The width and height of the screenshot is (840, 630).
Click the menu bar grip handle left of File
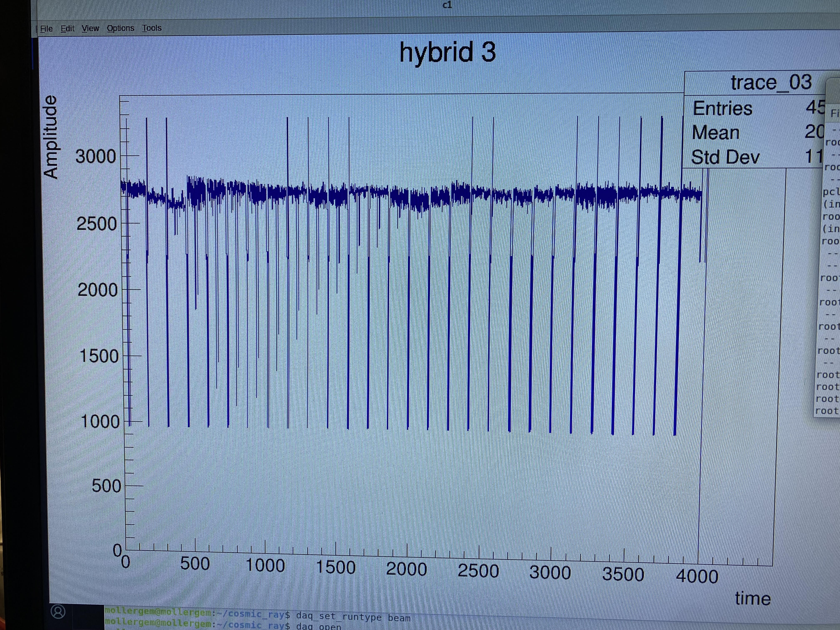click(x=37, y=29)
